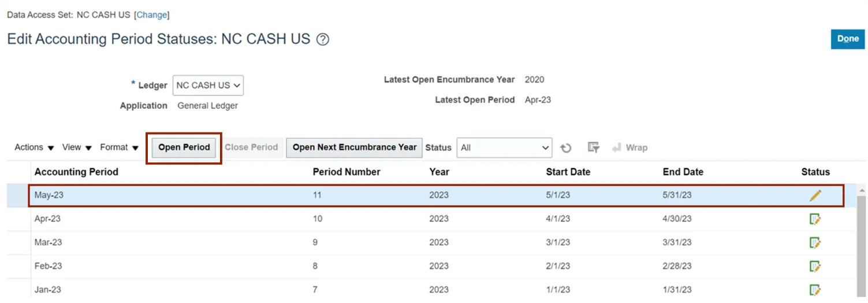Image resolution: width=868 pixels, height=303 pixels.
Task: Click the Done button
Action: pyautogui.click(x=847, y=39)
